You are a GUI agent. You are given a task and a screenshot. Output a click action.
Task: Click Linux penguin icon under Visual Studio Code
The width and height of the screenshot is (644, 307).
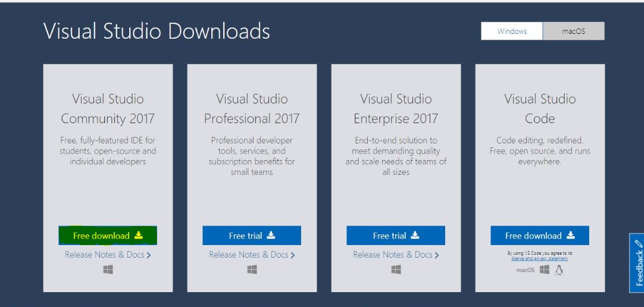point(558,270)
